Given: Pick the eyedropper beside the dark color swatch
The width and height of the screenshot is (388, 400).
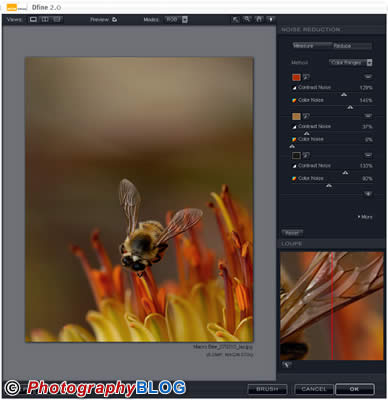Looking at the screenshot, I should [306, 155].
